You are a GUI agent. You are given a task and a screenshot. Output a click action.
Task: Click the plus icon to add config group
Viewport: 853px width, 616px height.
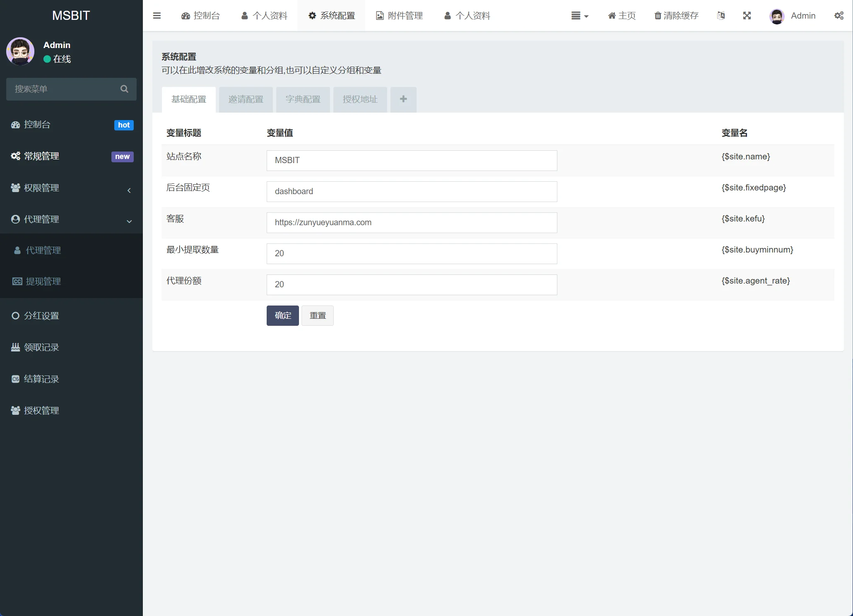pyautogui.click(x=403, y=99)
